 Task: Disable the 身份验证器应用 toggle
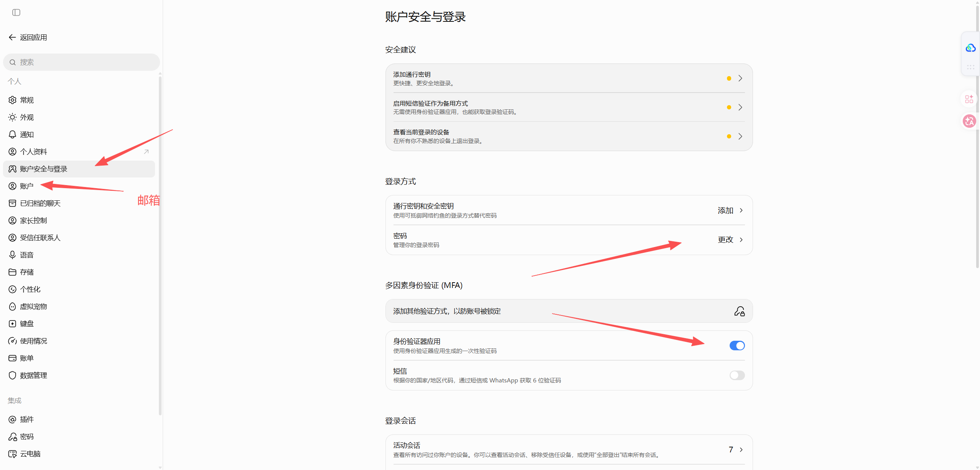(x=737, y=346)
